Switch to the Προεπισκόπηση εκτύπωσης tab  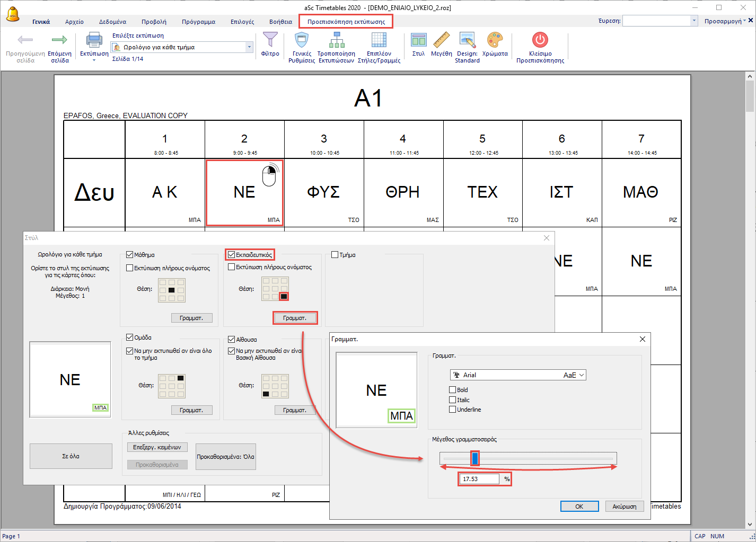point(346,22)
